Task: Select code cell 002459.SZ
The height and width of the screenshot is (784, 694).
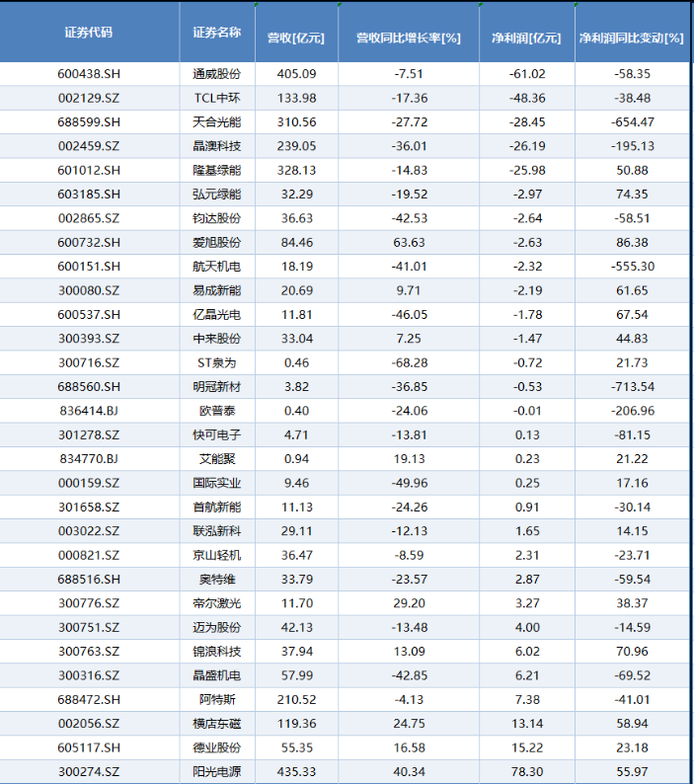Action: point(89,146)
